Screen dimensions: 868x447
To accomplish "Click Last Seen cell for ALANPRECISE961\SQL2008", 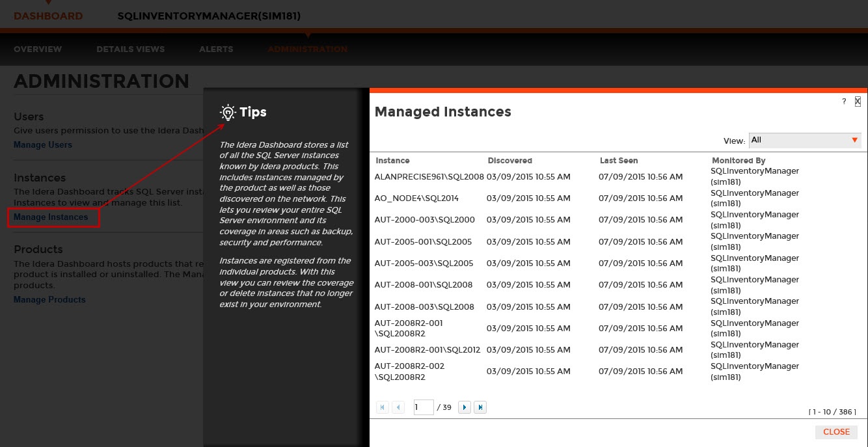I will tap(641, 176).
